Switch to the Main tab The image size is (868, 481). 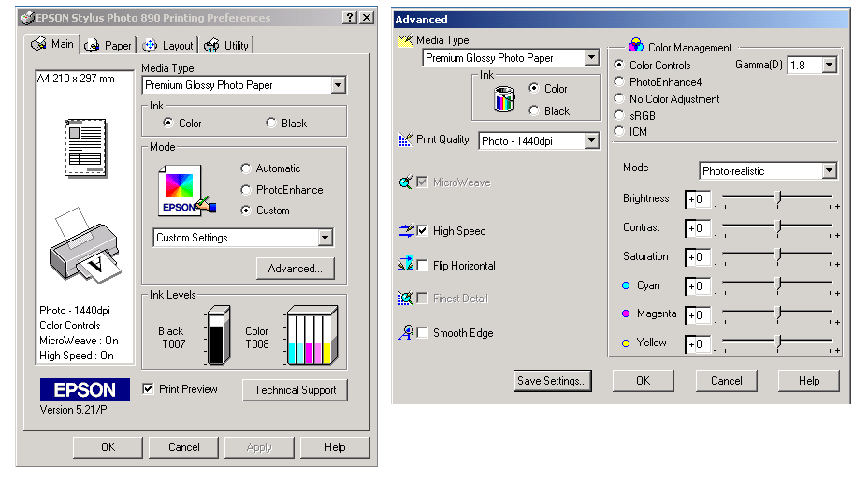pos(52,44)
